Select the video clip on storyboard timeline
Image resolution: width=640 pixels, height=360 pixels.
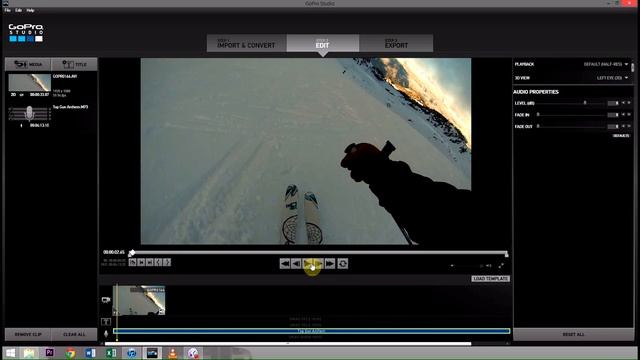139,300
